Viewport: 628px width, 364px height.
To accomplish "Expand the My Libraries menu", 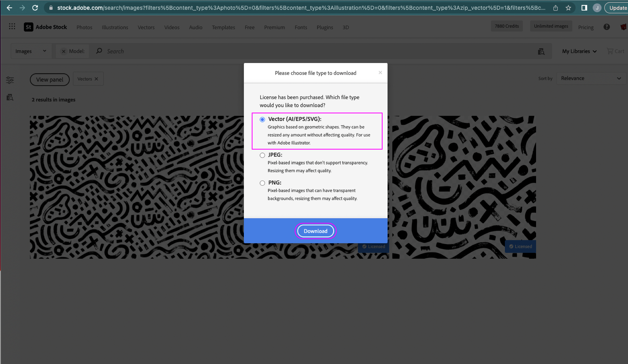I will click(579, 51).
